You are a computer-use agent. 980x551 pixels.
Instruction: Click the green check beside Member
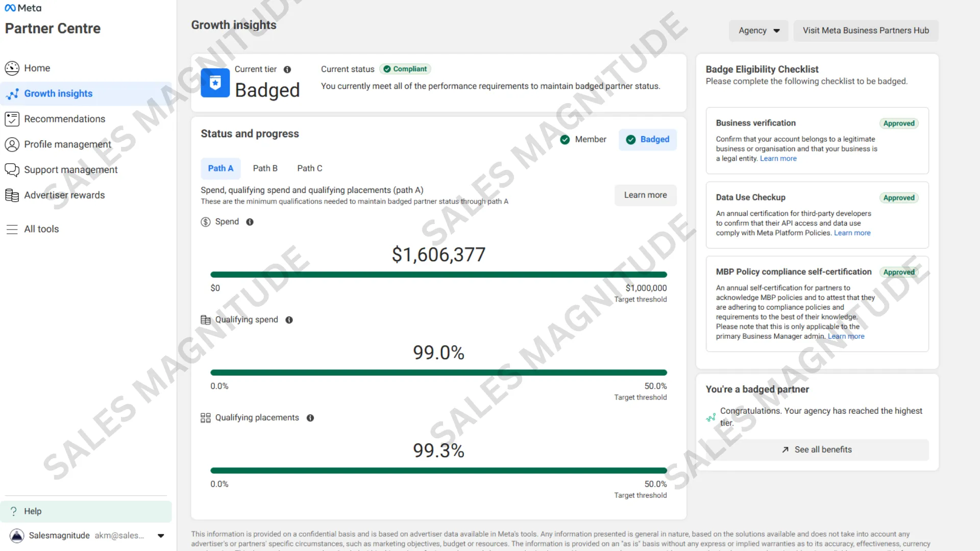pos(565,140)
